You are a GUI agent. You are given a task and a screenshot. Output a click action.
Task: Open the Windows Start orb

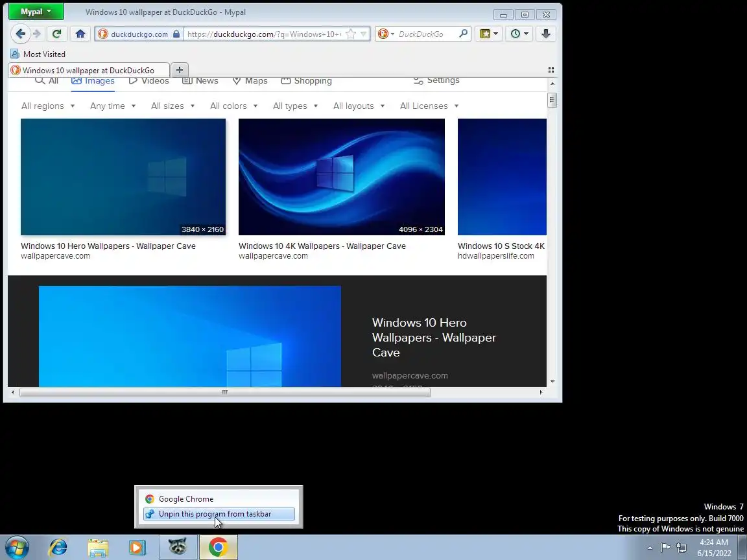[17, 547]
